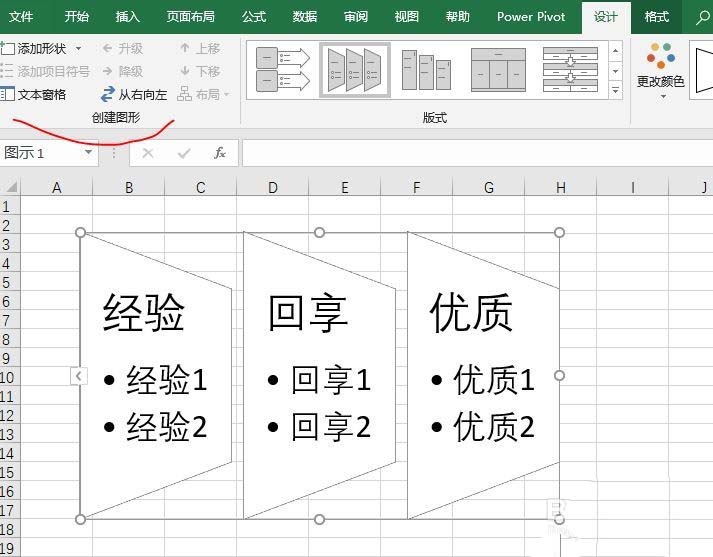Image resolution: width=713 pixels, height=557 pixels.
Task: Click the top-right SmartArt resize handle
Action: click(x=559, y=233)
